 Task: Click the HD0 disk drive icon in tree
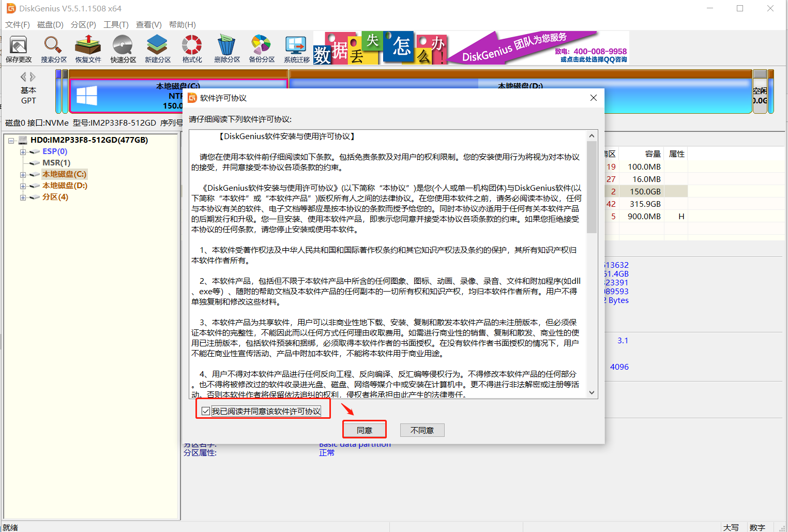pos(22,140)
